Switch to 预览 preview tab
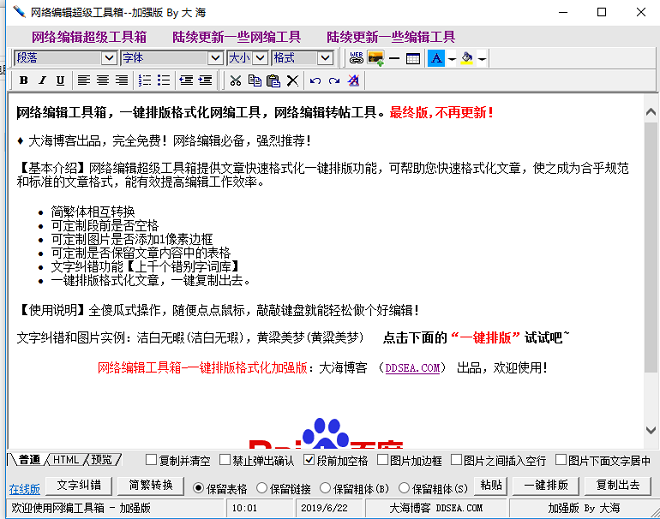 102,460
